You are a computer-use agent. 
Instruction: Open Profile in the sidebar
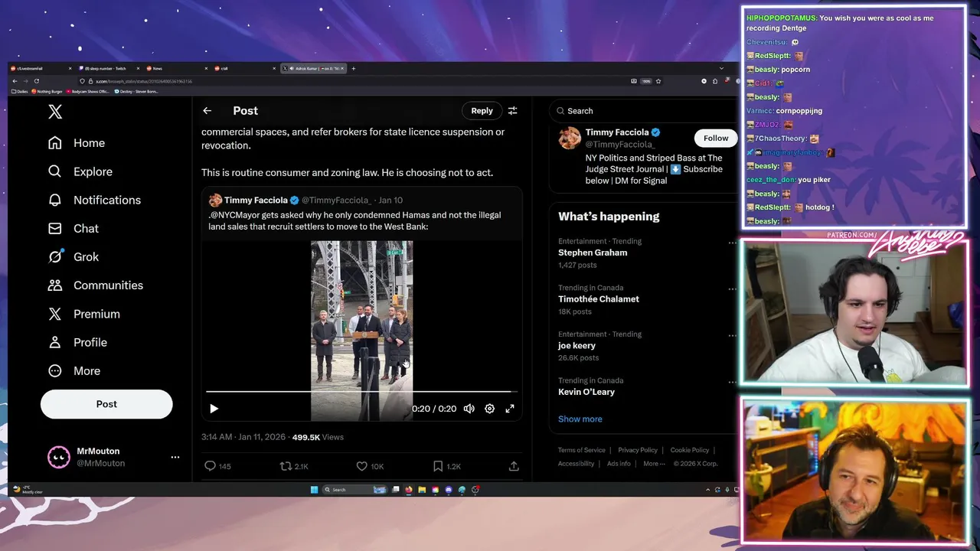pos(77,342)
